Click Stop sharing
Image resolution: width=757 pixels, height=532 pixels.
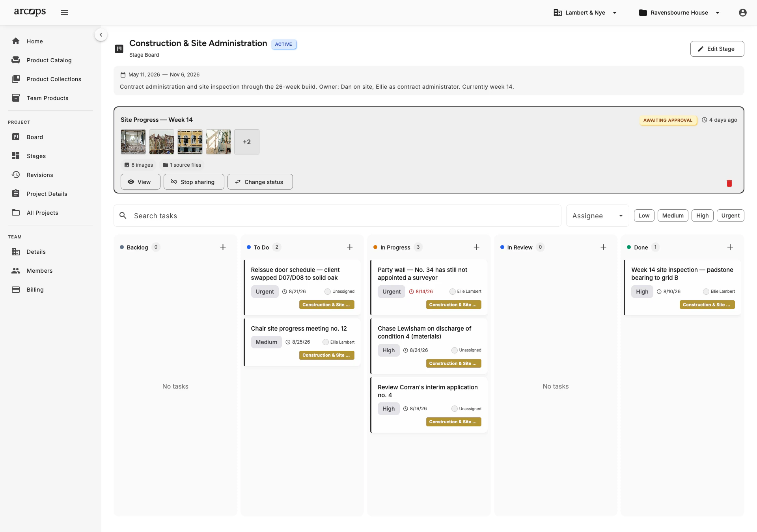pos(194,182)
